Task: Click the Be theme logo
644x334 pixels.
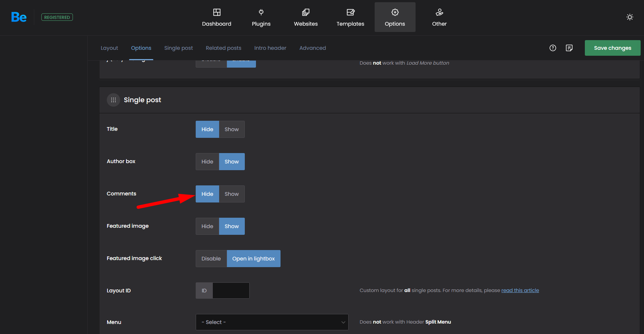Action: tap(19, 17)
